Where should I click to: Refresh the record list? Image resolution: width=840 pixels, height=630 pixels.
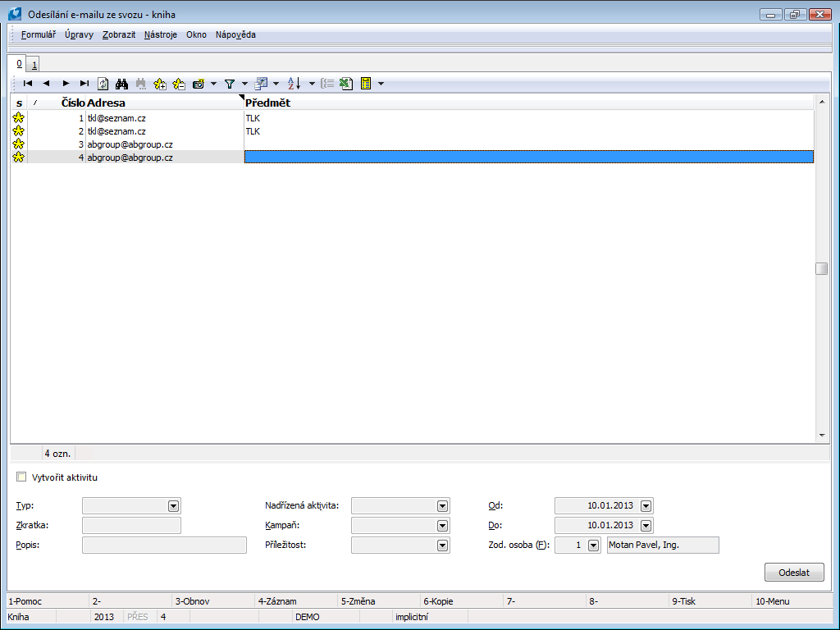(x=102, y=83)
